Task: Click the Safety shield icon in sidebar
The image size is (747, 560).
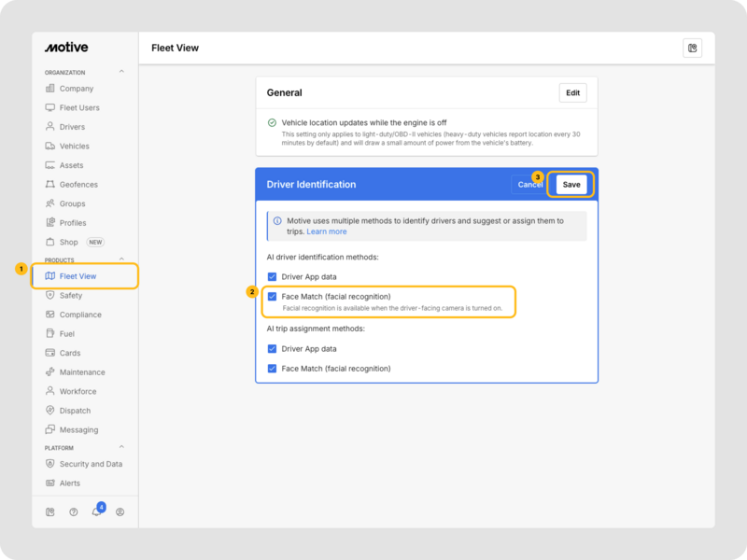Action: 50,295
